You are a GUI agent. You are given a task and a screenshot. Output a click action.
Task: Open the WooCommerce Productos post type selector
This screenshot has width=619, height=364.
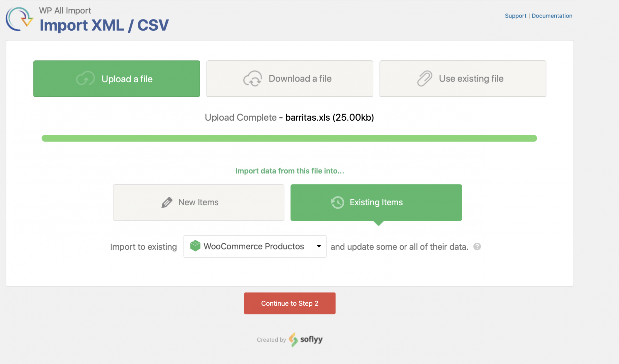255,246
